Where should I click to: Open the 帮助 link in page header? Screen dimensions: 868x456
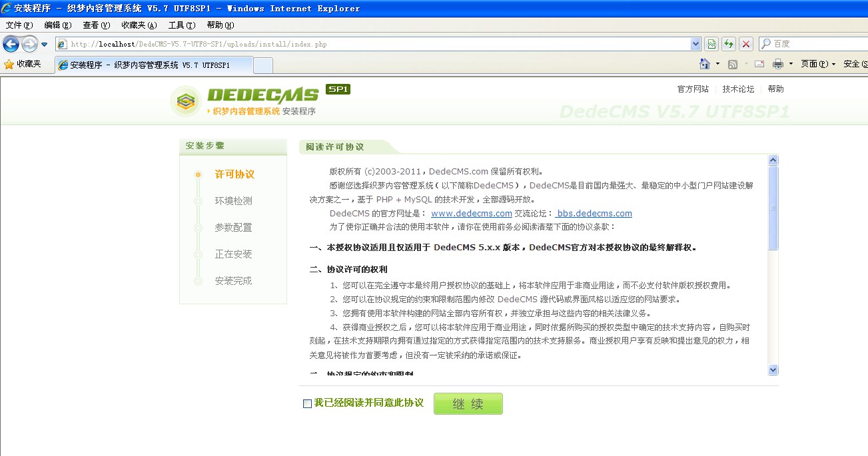click(775, 89)
